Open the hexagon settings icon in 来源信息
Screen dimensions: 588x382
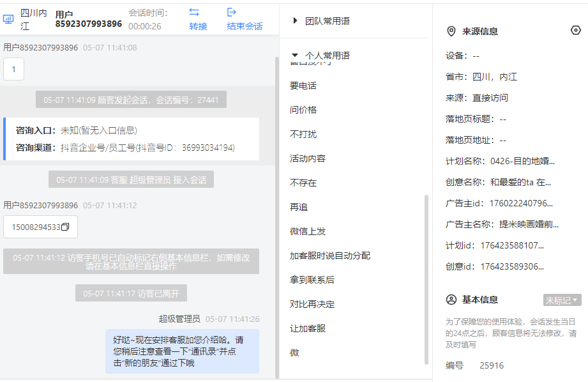click(x=576, y=31)
